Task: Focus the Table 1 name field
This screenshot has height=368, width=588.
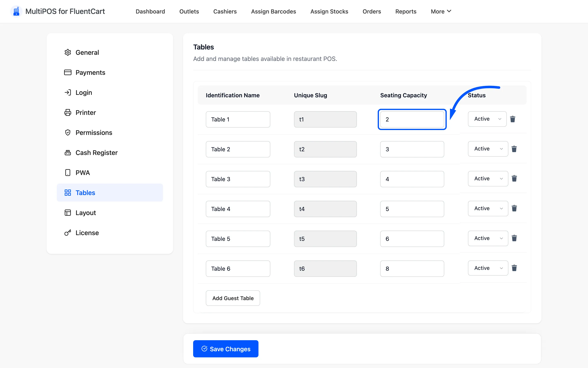Action: (238, 119)
